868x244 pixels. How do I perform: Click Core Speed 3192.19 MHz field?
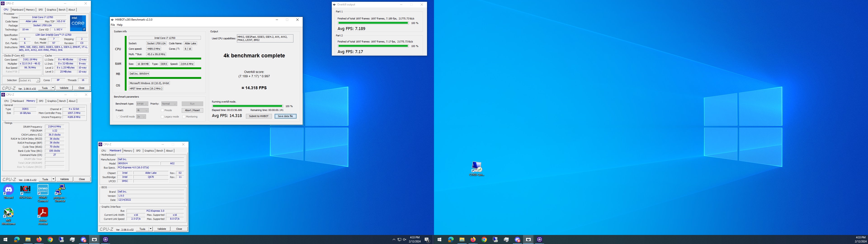(x=30, y=60)
